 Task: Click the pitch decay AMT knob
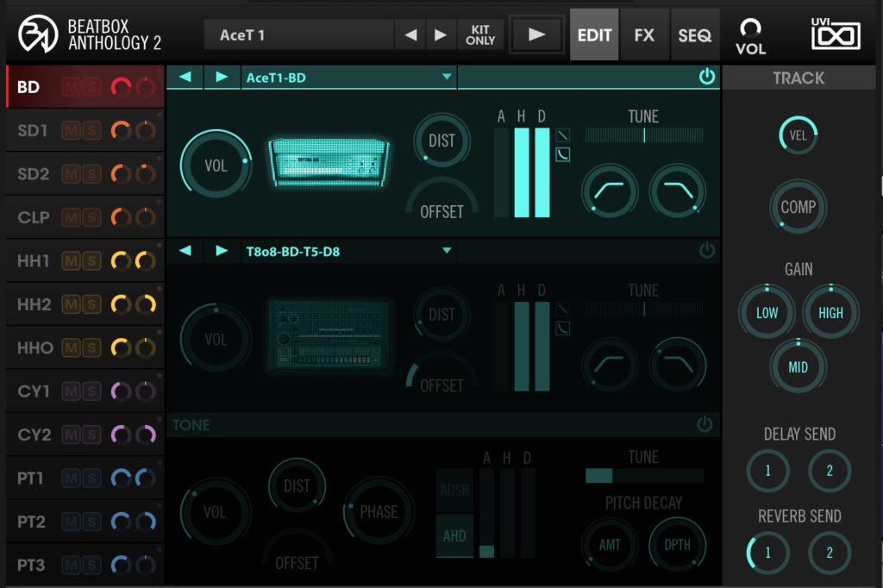(x=610, y=545)
